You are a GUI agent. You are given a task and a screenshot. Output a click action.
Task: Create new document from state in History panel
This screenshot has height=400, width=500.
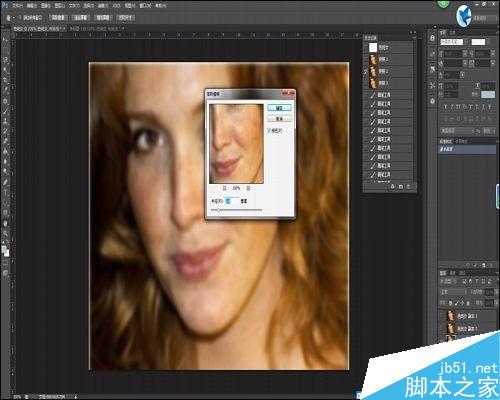click(393, 187)
